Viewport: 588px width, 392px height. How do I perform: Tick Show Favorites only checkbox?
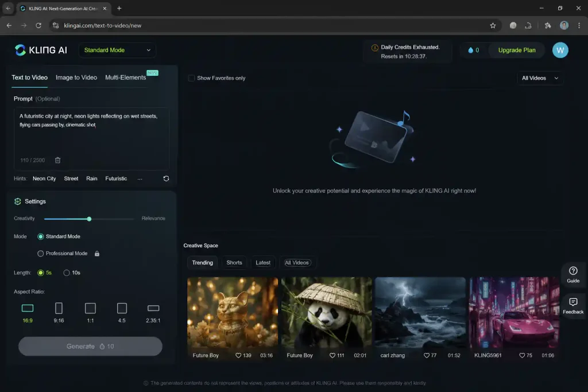[191, 78]
